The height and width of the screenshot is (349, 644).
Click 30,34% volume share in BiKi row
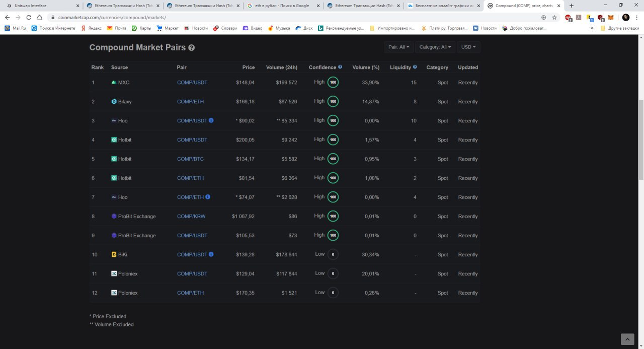coord(370,254)
